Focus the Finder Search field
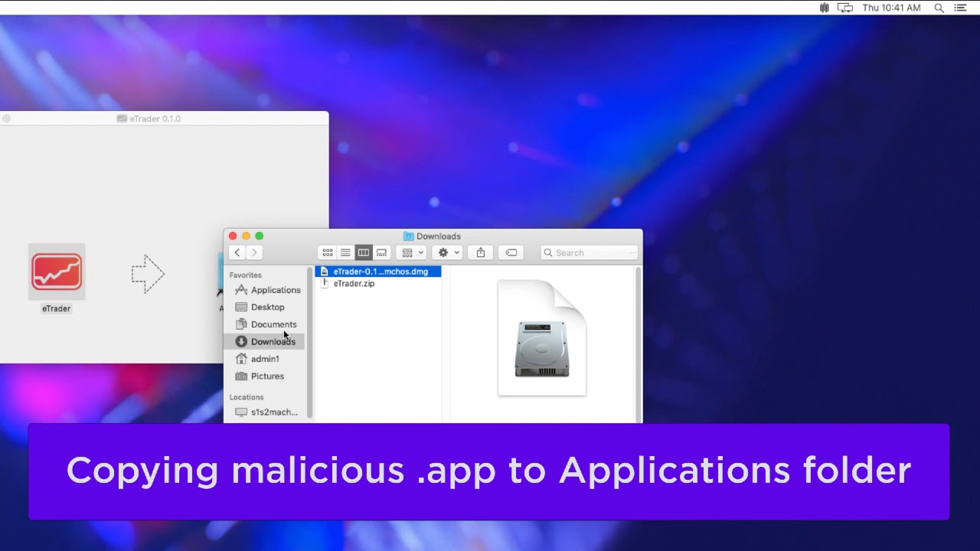This screenshot has height=551, width=980. tap(590, 253)
